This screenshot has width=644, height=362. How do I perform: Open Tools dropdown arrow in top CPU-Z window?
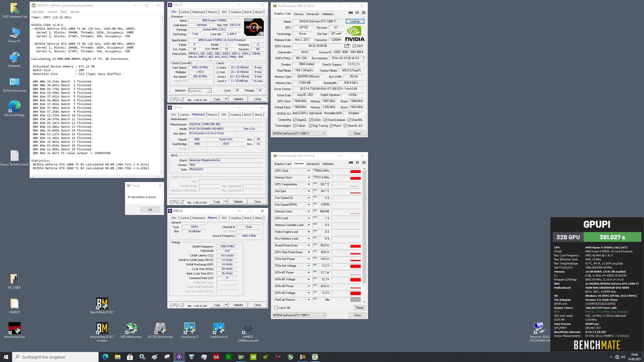(226, 99)
